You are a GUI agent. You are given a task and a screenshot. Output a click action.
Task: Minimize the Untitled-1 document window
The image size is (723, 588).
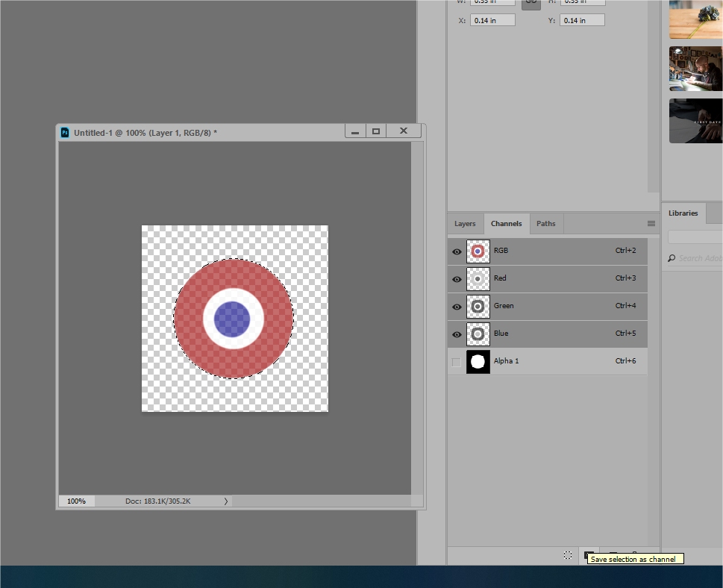[355, 131]
